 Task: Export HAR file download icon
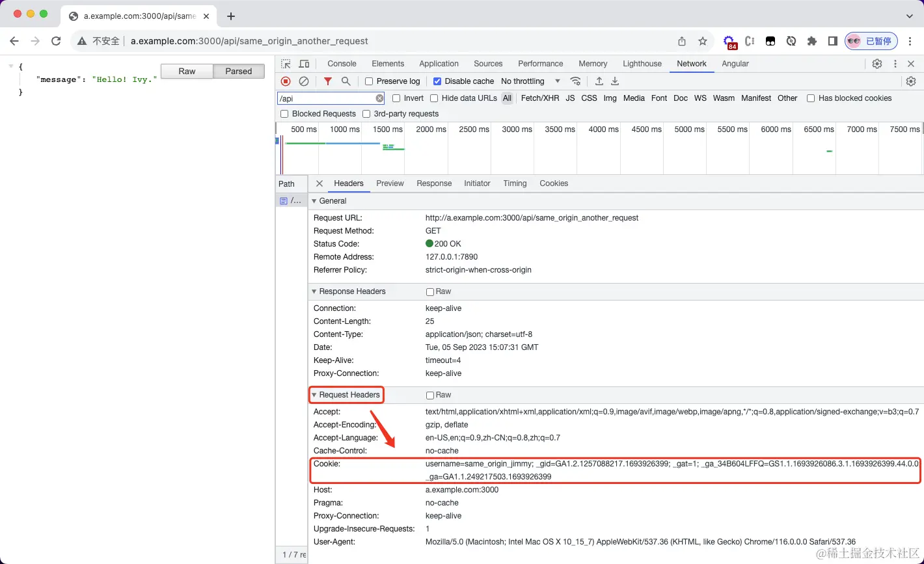coord(615,81)
